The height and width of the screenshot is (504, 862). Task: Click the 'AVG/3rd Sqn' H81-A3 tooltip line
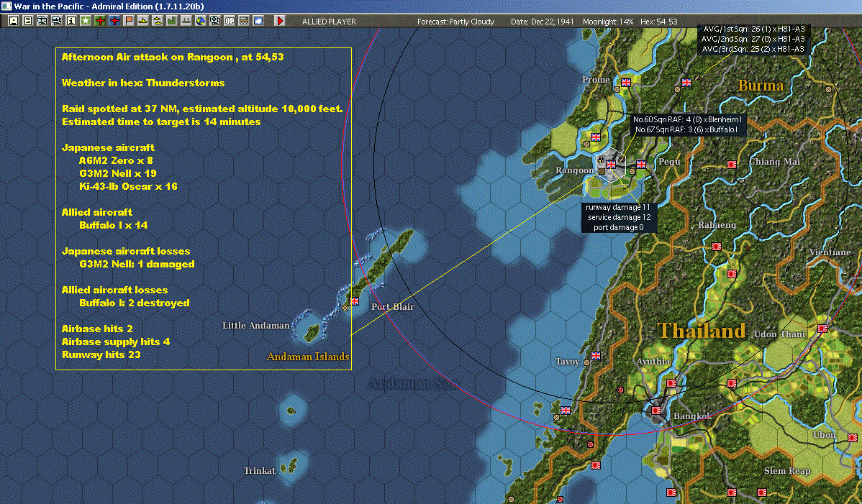pyautogui.click(x=753, y=49)
